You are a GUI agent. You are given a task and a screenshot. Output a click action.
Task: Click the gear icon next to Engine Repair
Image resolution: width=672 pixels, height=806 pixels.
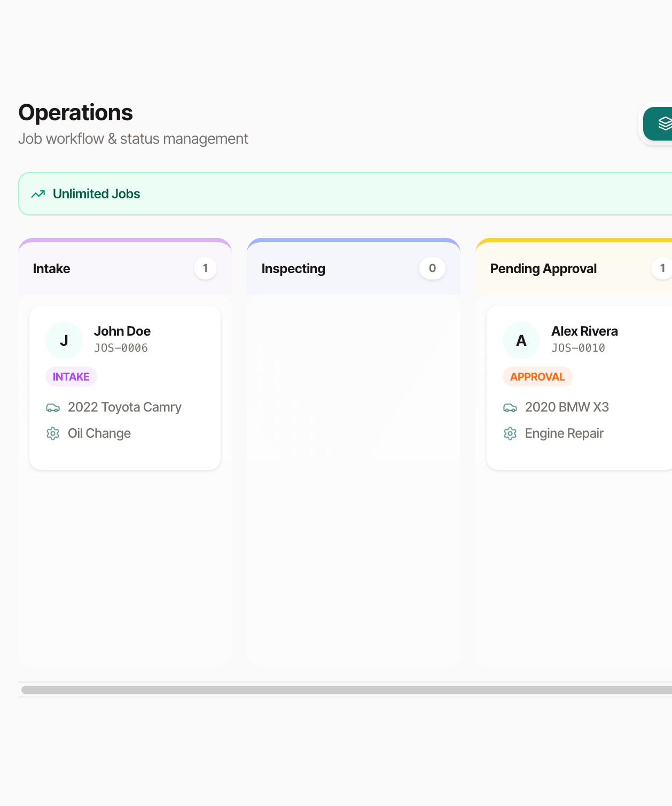[510, 433]
